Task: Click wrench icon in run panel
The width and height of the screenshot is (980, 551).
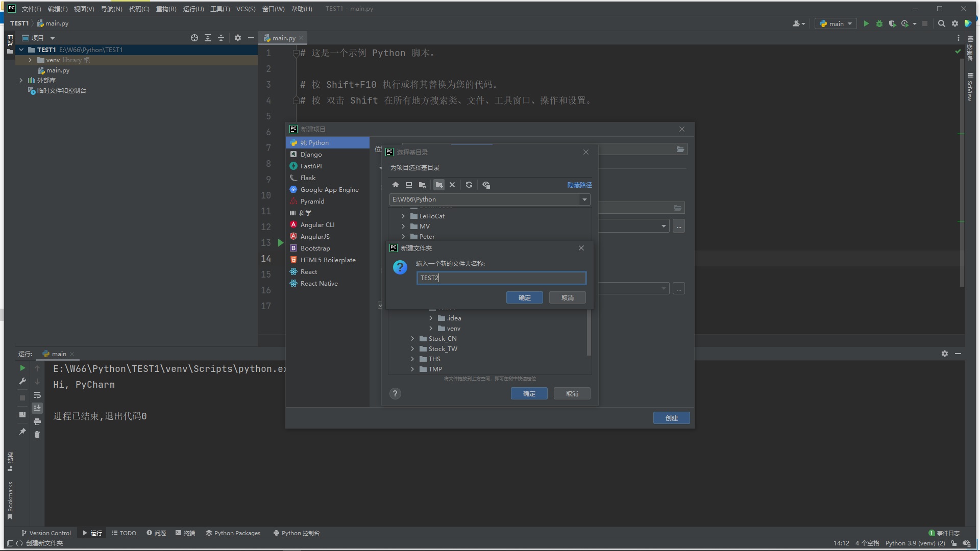Action: (22, 381)
